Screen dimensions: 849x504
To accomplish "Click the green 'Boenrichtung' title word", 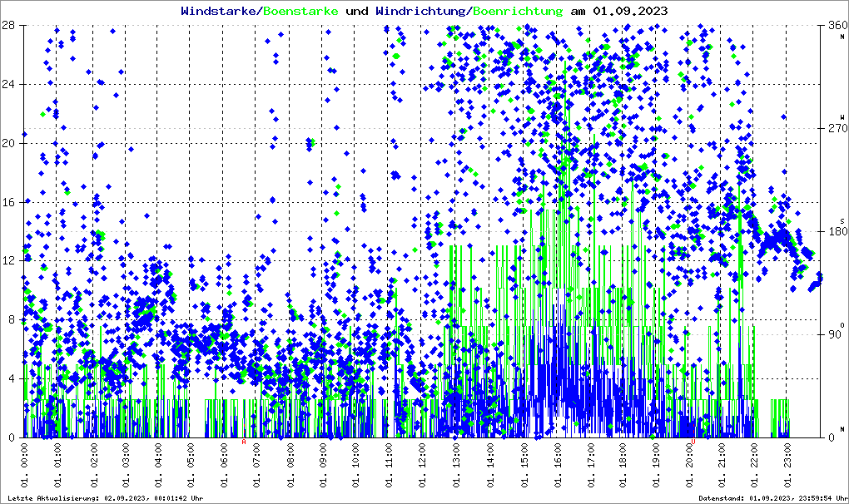I will tap(518, 11).
